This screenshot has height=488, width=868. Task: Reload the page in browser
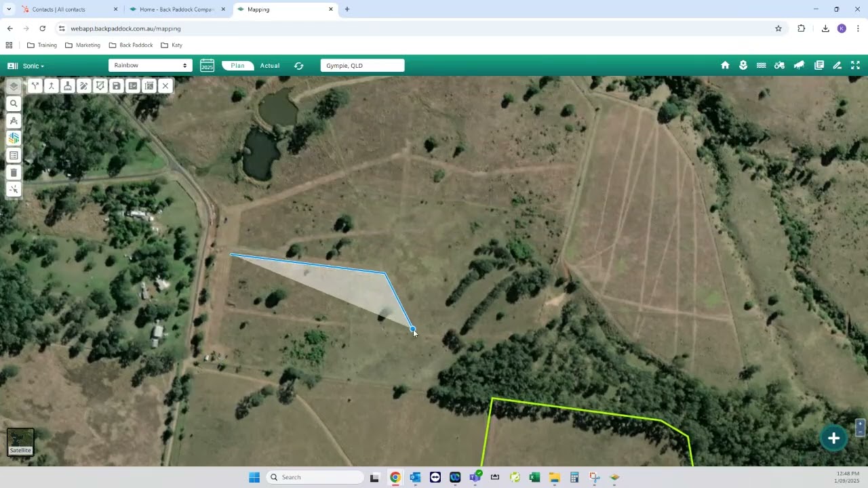point(42,28)
